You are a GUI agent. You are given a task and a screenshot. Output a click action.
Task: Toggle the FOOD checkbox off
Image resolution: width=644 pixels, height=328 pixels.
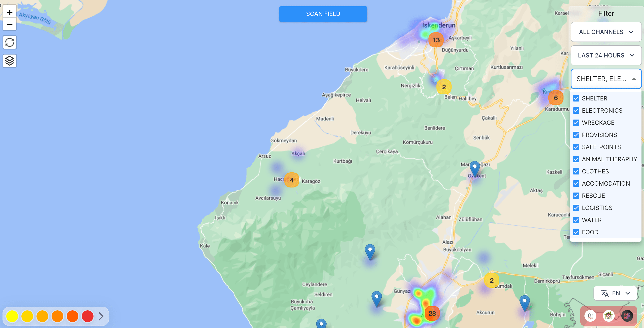point(576,232)
